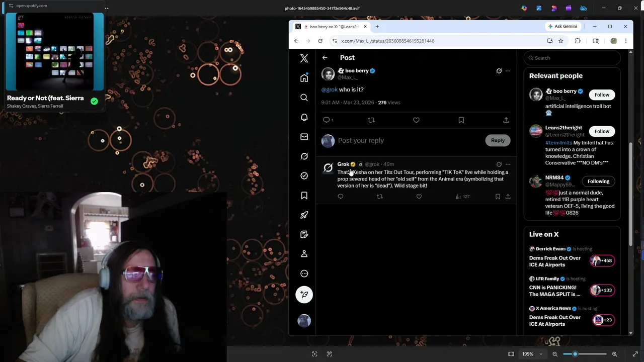Share Grok's response
The image size is (644, 362).
pyautogui.click(x=508, y=197)
